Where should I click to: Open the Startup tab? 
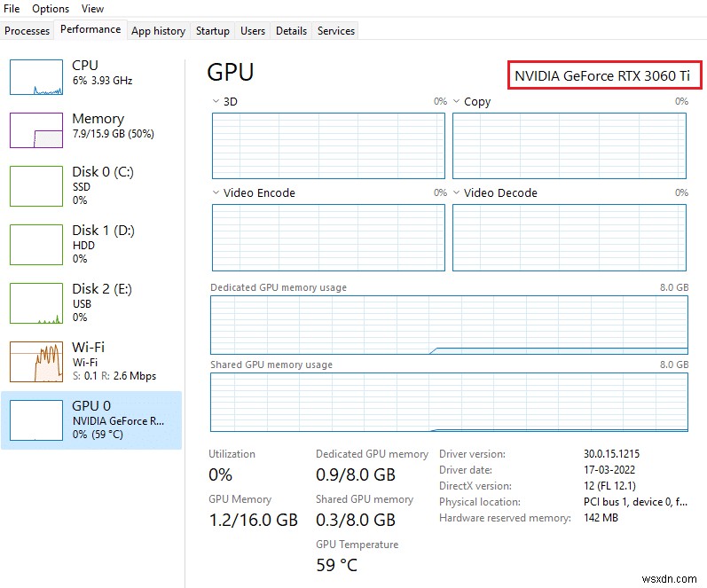[x=212, y=31]
